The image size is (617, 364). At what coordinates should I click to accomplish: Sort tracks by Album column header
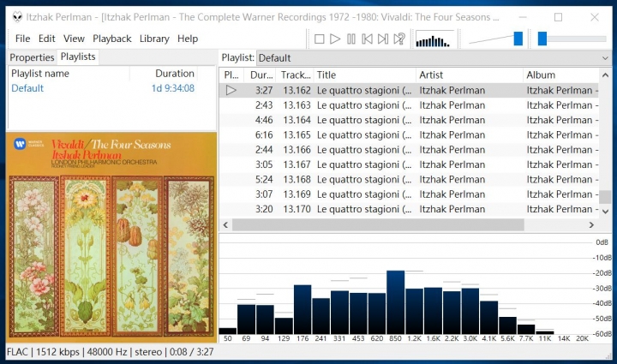(x=560, y=75)
